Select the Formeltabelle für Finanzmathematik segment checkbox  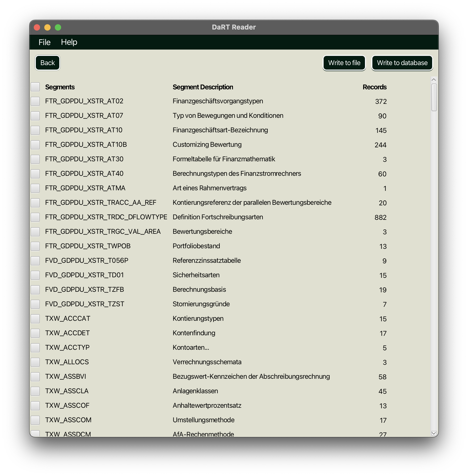(35, 159)
